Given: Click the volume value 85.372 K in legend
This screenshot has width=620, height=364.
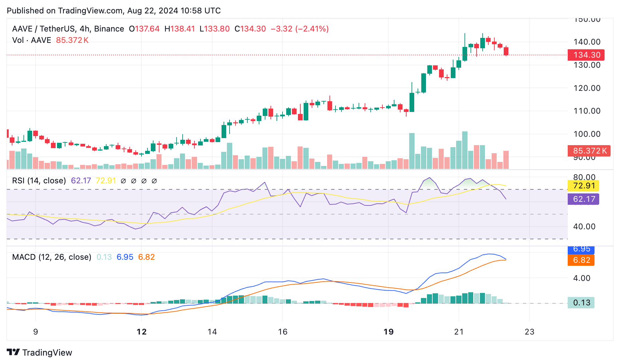Looking at the screenshot, I should (72, 40).
